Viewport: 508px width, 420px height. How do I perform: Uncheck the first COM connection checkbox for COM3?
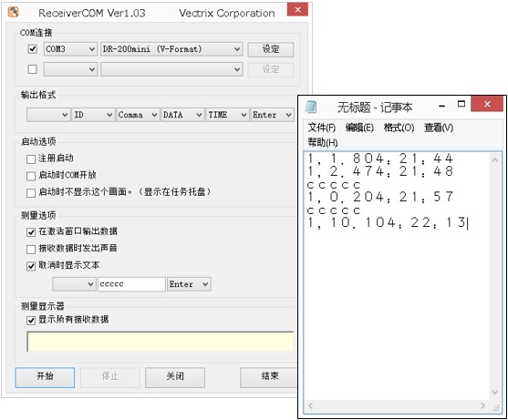tap(33, 49)
